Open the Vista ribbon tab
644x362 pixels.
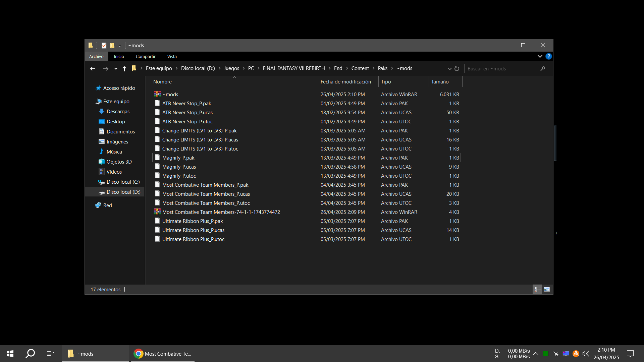click(x=172, y=56)
